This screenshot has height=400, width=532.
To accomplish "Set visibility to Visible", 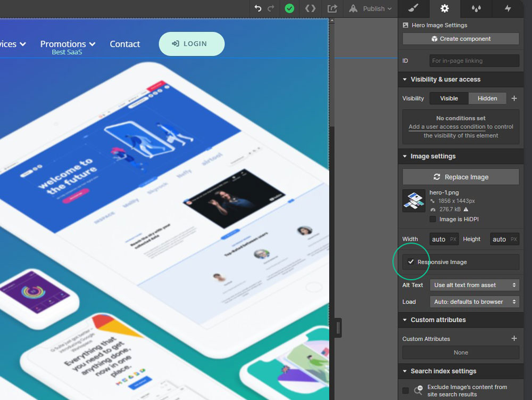I will (x=449, y=99).
